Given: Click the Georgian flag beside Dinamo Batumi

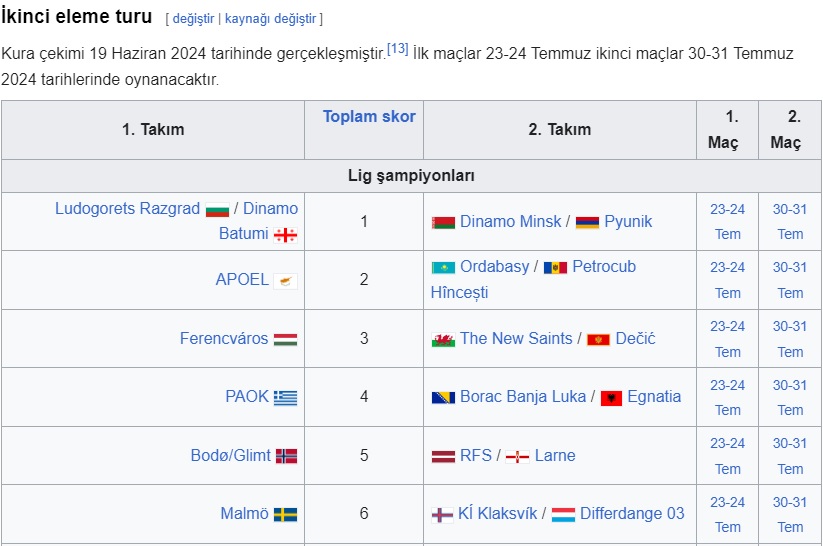Looking at the screenshot, I should [286, 235].
